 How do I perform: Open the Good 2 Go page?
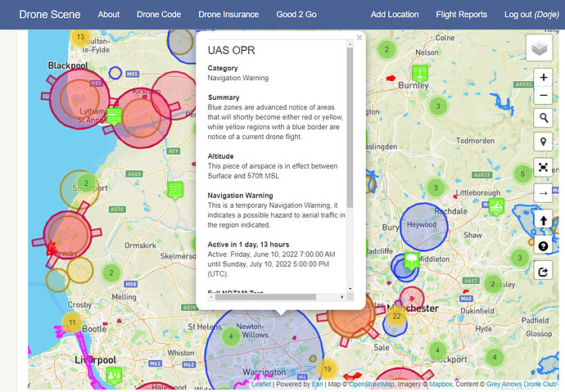pyautogui.click(x=296, y=15)
